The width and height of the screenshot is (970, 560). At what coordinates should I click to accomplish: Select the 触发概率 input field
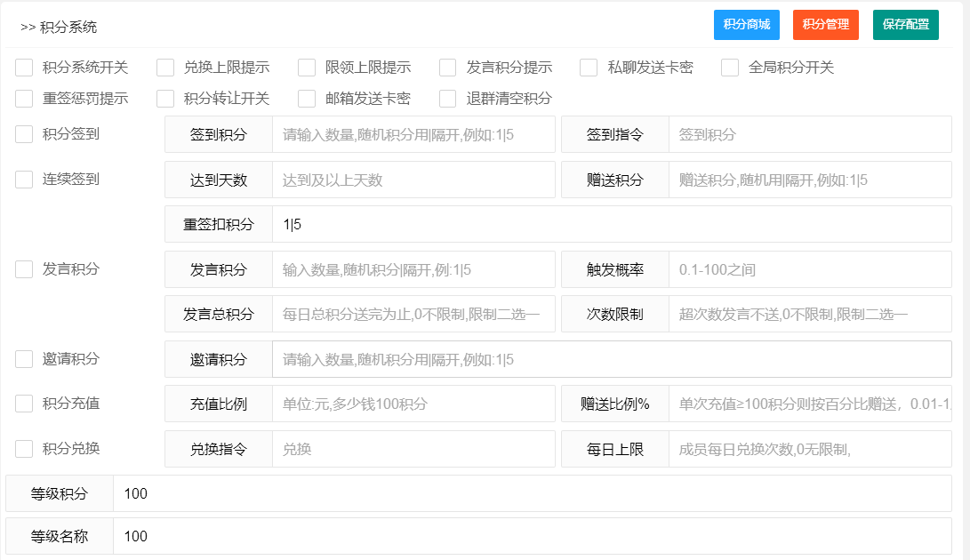tap(809, 270)
